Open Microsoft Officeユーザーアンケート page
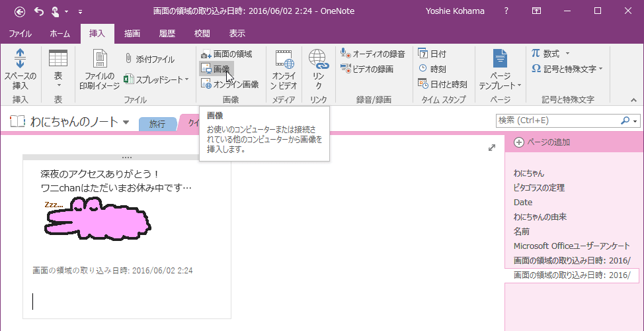Screen dimensions: 644x331 pyautogui.click(x=572, y=246)
